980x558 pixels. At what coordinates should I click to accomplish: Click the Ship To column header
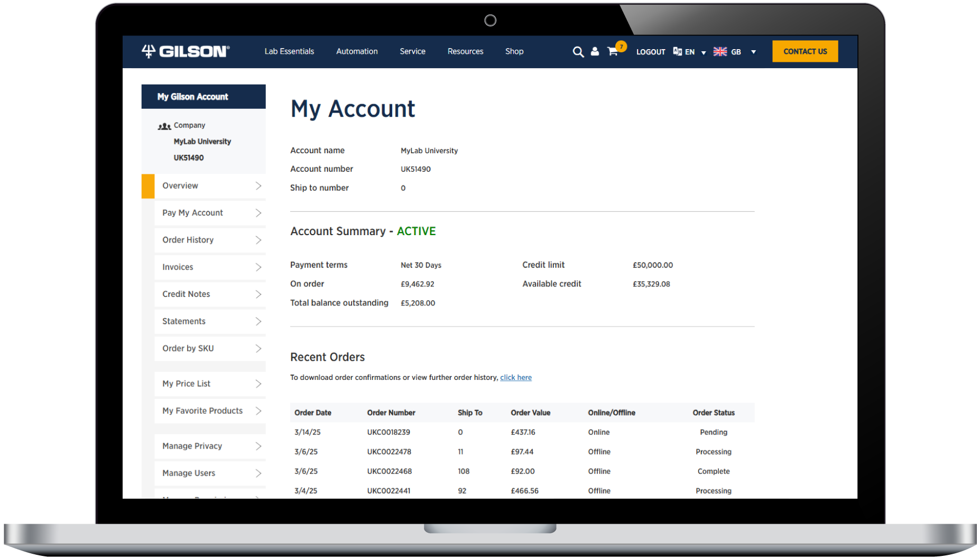[470, 413]
